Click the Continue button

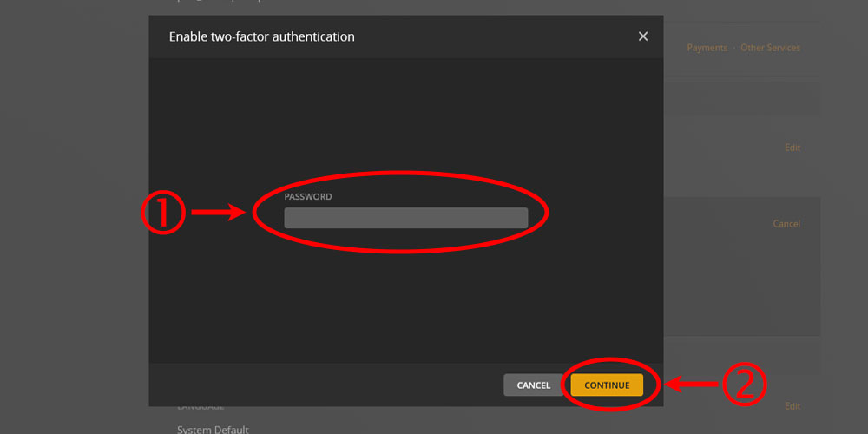click(x=607, y=385)
